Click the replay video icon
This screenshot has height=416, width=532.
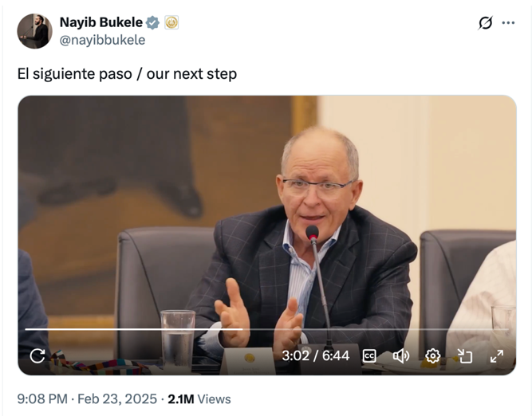click(x=37, y=356)
